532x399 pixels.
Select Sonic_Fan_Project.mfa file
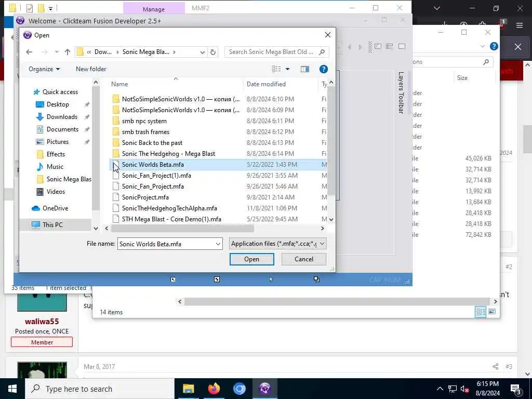coord(153,187)
